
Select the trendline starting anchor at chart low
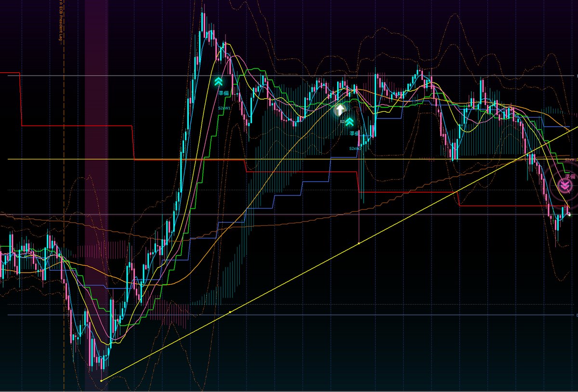pos(101,381)
